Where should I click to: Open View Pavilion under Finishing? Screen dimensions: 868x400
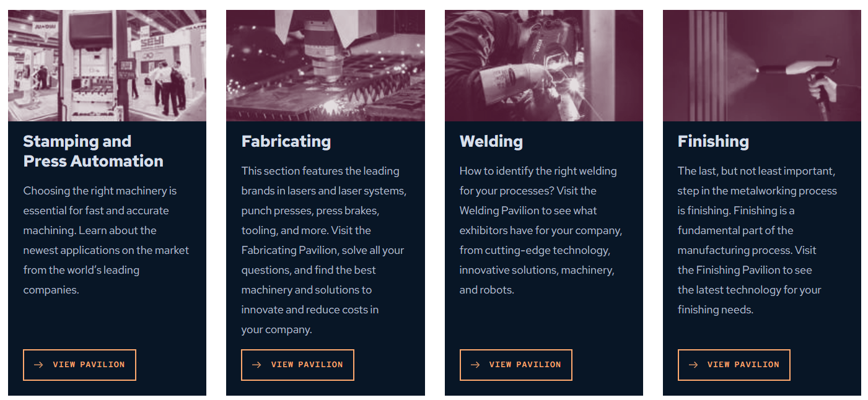(x=742, y=365)
